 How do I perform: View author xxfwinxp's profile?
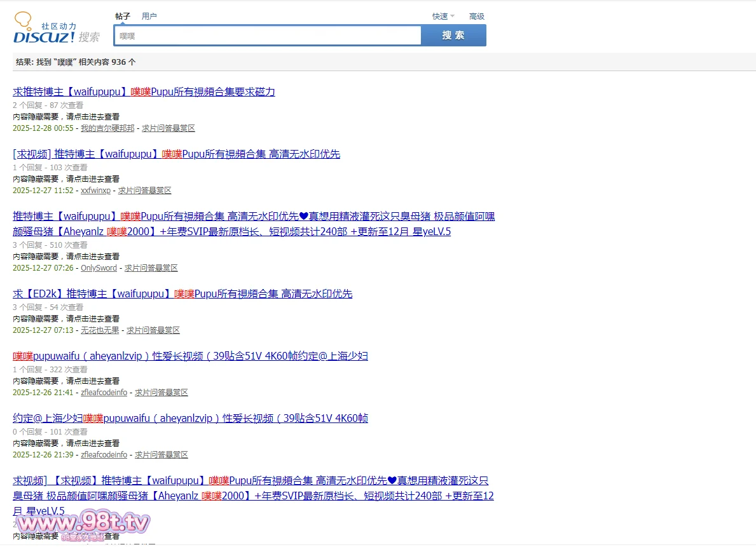[95, 191]
